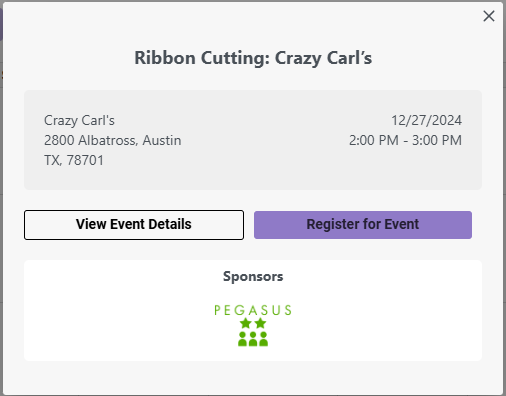This screenshot has height=396, width=506.
Task: Click the 3:00 PM end time
Action: click(437, 140)
